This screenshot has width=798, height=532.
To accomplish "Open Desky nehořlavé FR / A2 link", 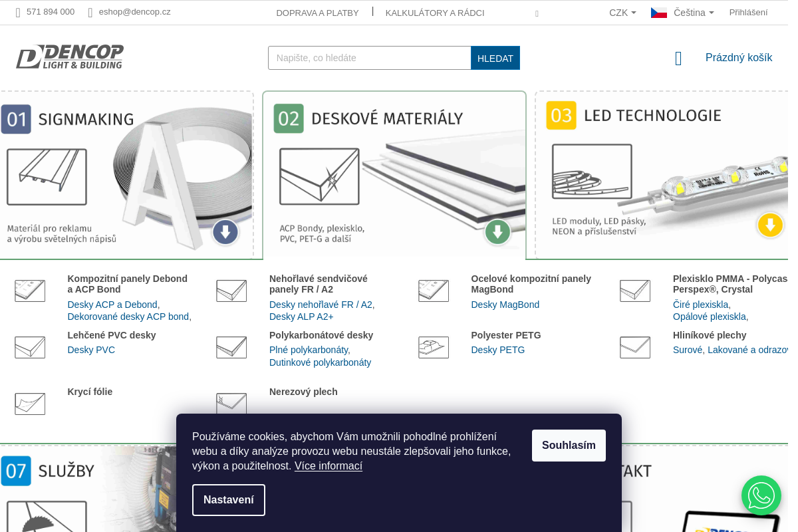I will (322, 305).
